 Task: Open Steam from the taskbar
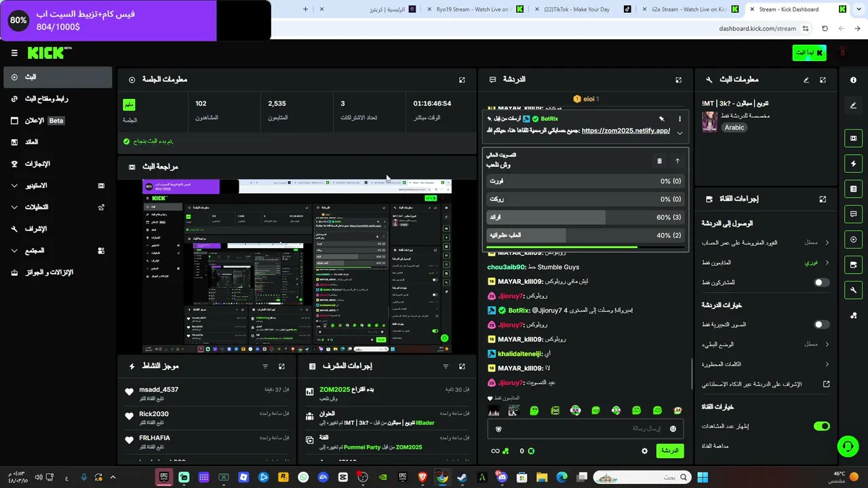click(462, 477)
